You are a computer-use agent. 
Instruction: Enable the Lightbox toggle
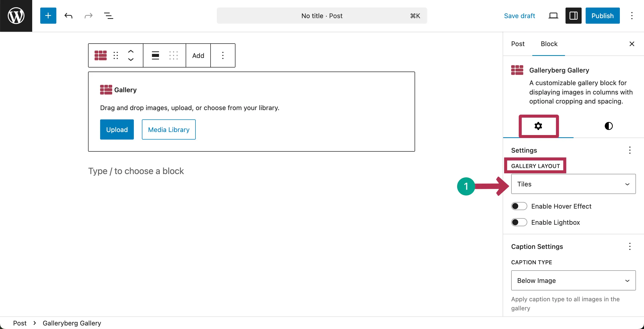pos(519,222)
